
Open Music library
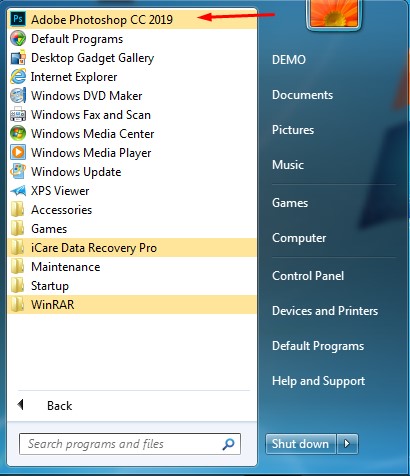288,165
